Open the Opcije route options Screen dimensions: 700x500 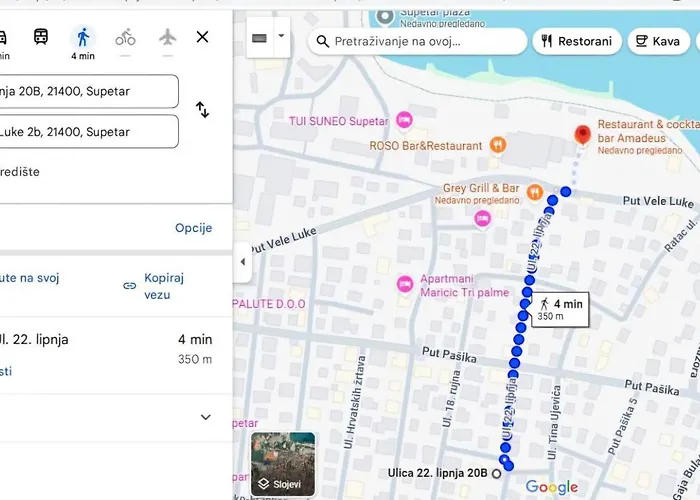click(193, 228)
